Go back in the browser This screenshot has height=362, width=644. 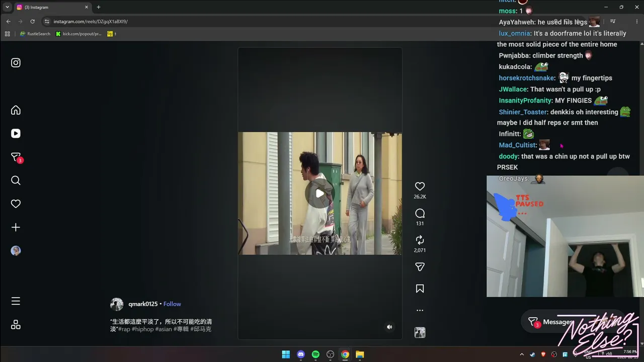(8, 22)
